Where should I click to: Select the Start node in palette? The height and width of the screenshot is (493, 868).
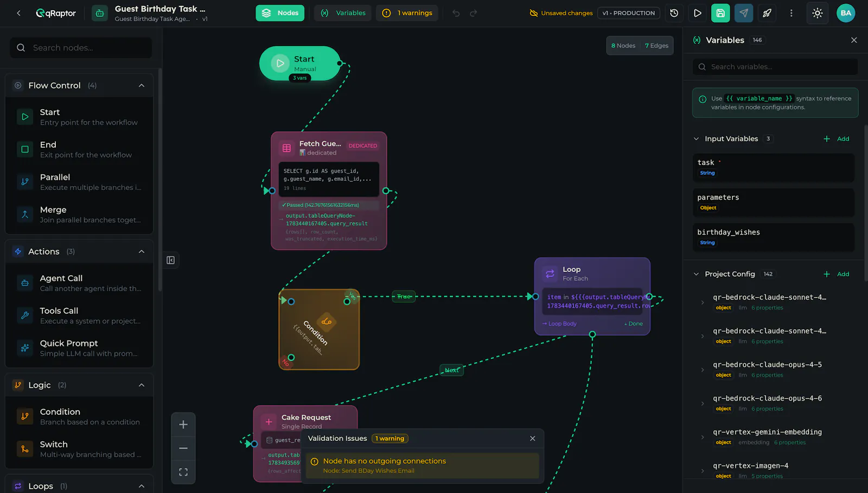(x=80, y=117)
